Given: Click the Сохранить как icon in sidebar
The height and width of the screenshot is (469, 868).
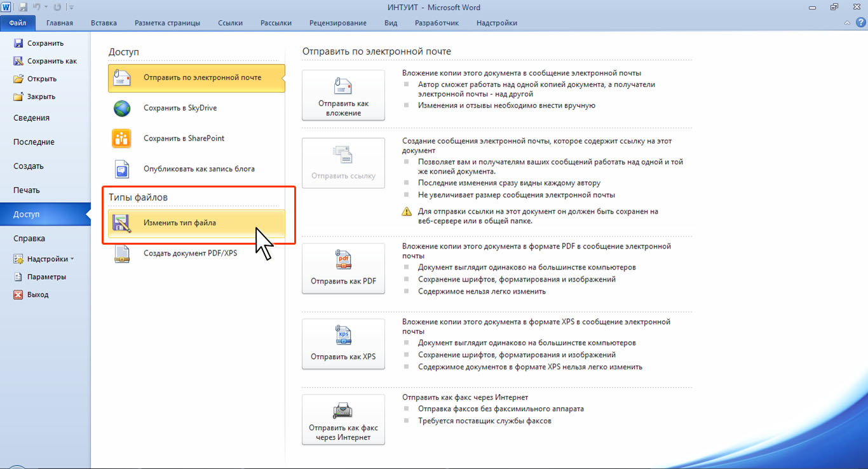Looking at the screenshot, I should [18, 61].
